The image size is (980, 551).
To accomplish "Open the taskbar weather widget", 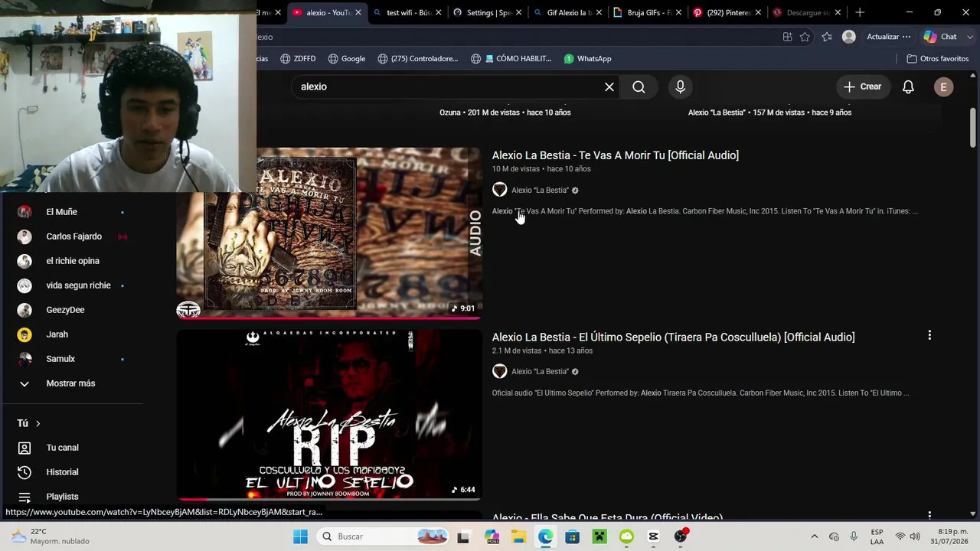I will point(51,536).
